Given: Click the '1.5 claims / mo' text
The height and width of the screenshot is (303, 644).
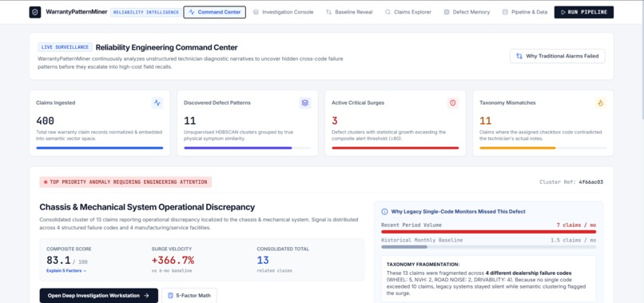Looking at the screenshot, I should pyautogui.click(x=573, y=240).
